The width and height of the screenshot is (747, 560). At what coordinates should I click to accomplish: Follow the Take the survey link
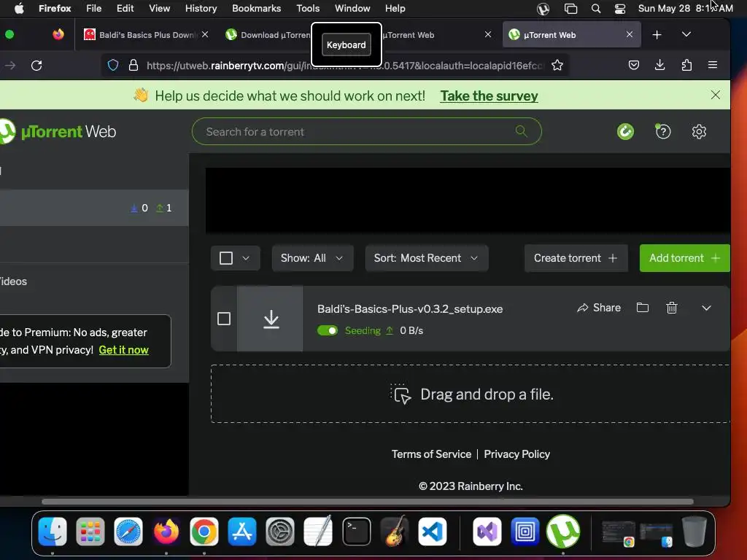point(489,96)
